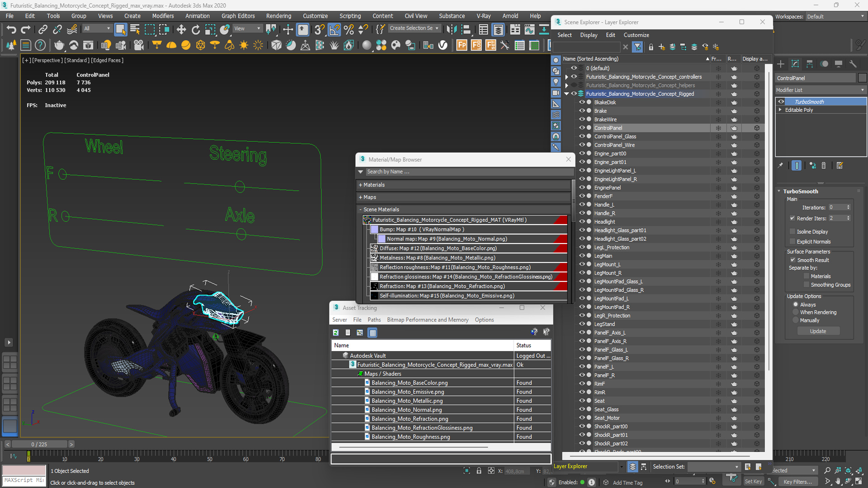Open the V-Ray menu
The width and height of the screenshot is (868, 488).
[x=483, y=16]
